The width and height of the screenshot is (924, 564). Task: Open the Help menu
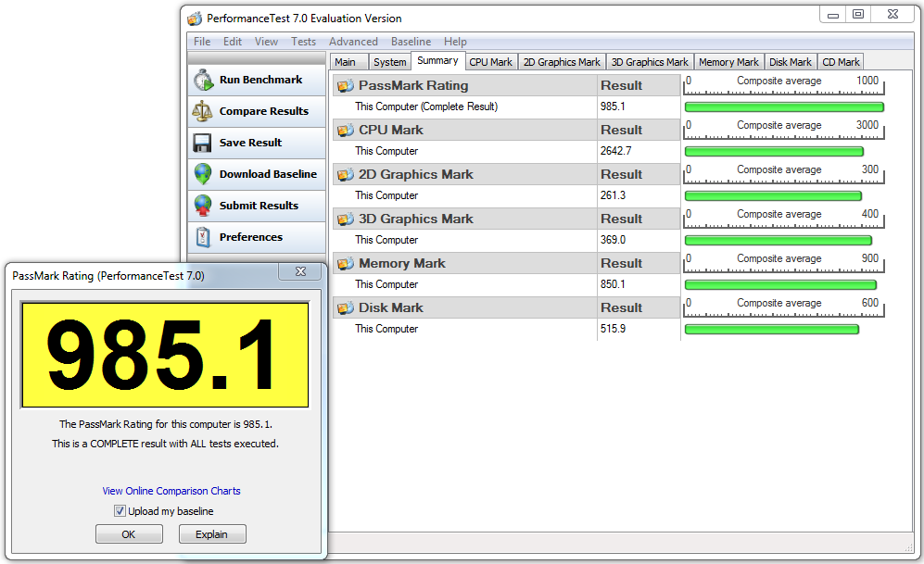coord(456,42)
